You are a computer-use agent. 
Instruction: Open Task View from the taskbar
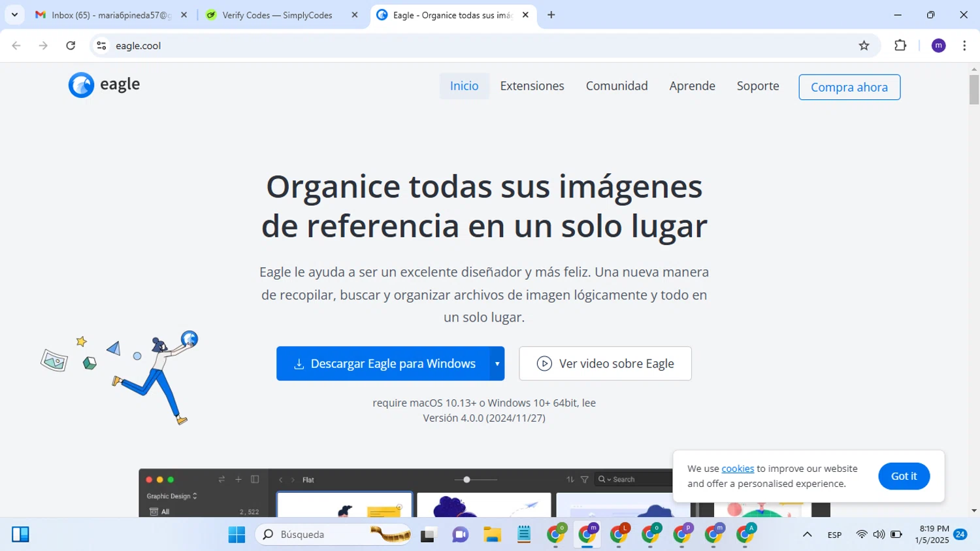pyautogui.click(x=428, y=535)
